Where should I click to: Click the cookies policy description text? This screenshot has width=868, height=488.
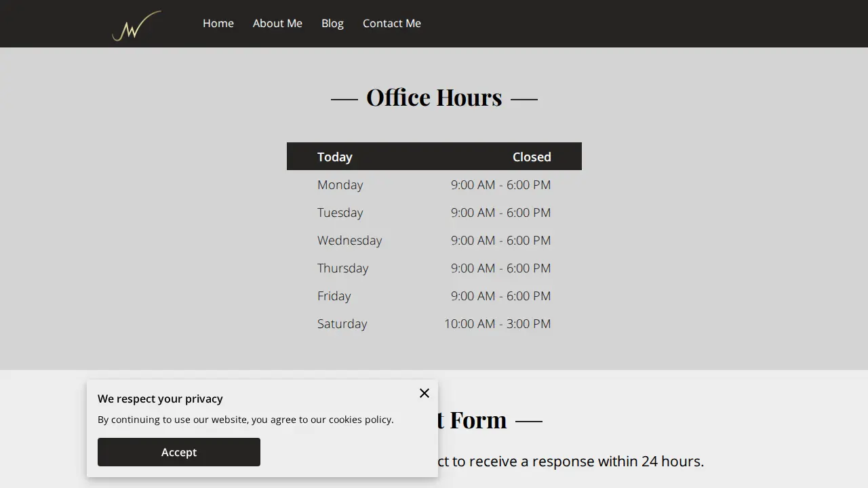click(245, 419)
